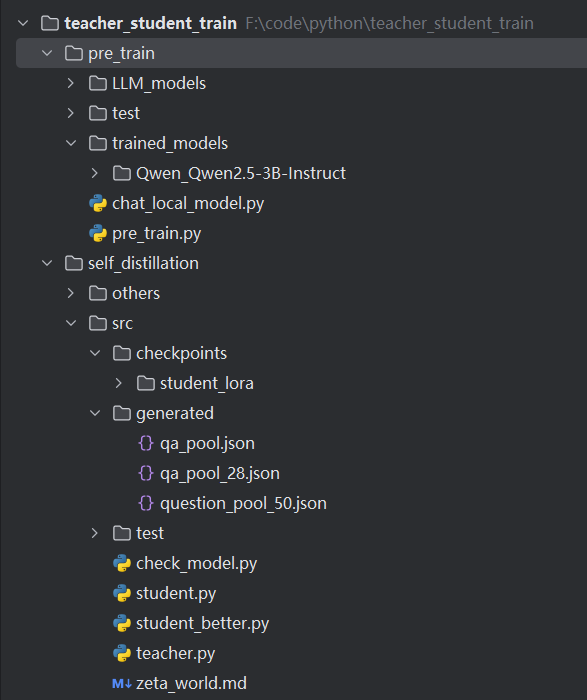Select the student.py file

(176, 594)
